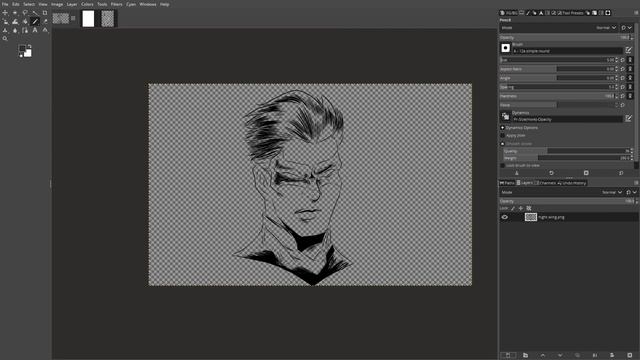Increase brush size stepper

tap(616, 58)
